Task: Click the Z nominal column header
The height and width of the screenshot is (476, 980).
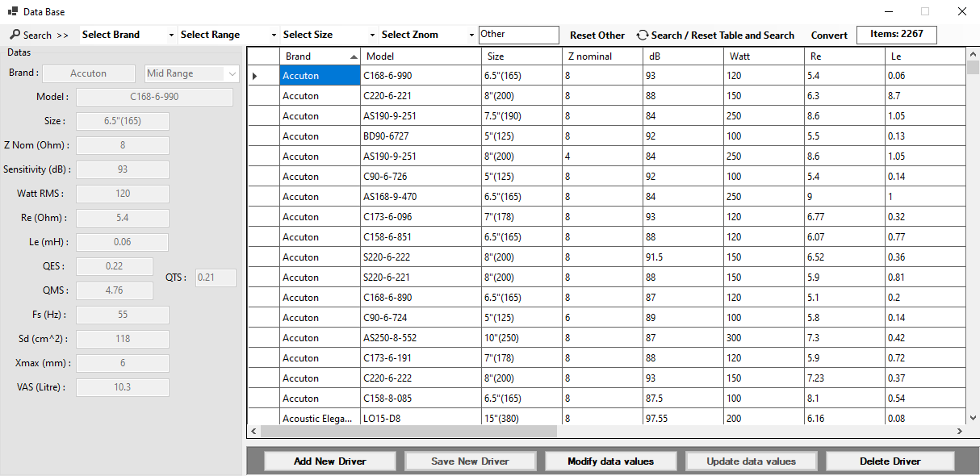Action: (602, 56)
